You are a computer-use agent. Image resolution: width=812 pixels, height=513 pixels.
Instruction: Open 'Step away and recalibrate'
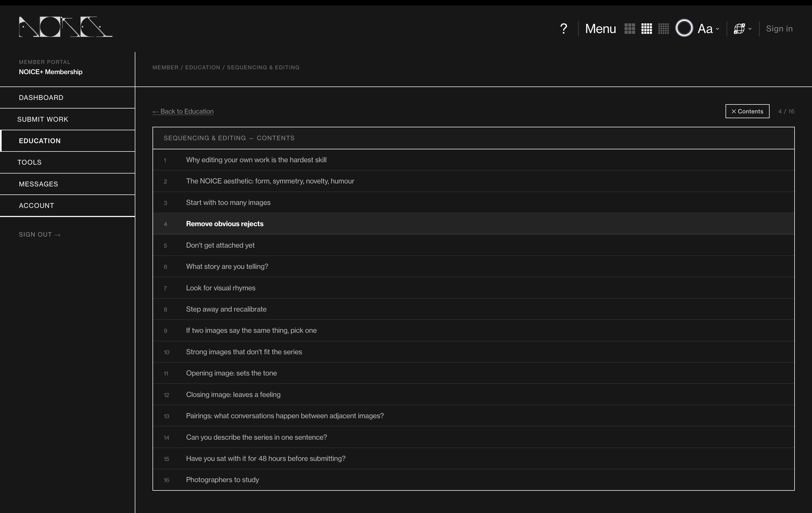pos(473,309)
